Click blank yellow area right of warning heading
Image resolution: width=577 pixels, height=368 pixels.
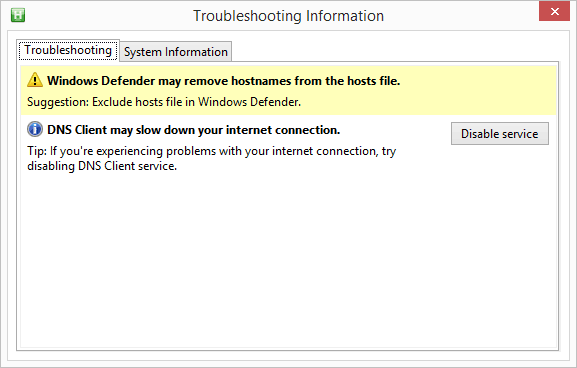[x=478, y=81]
